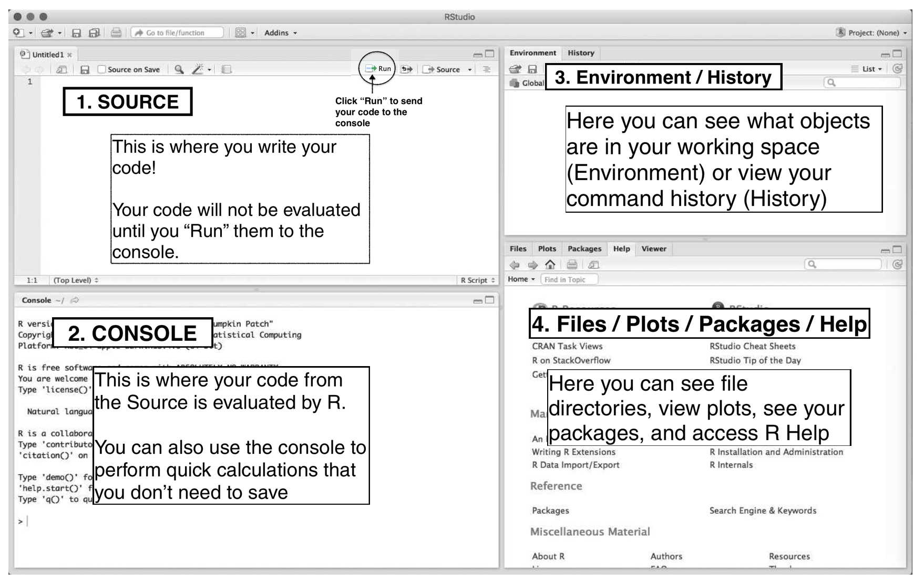Switch to the Viewer tab
This screenshot has height=583, width=924.
pyautogui.click(x=653, y=249)
